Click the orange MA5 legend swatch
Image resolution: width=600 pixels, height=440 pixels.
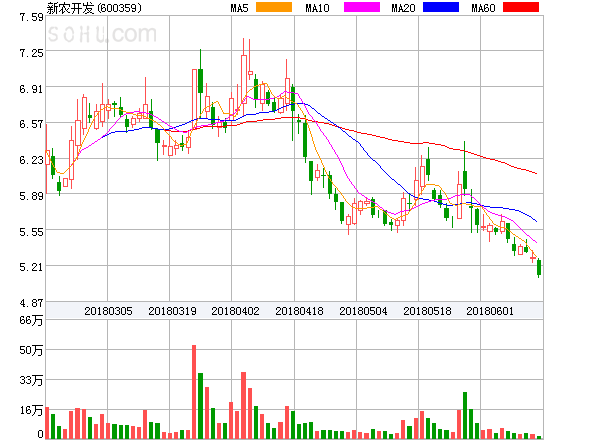pos(274,7)
